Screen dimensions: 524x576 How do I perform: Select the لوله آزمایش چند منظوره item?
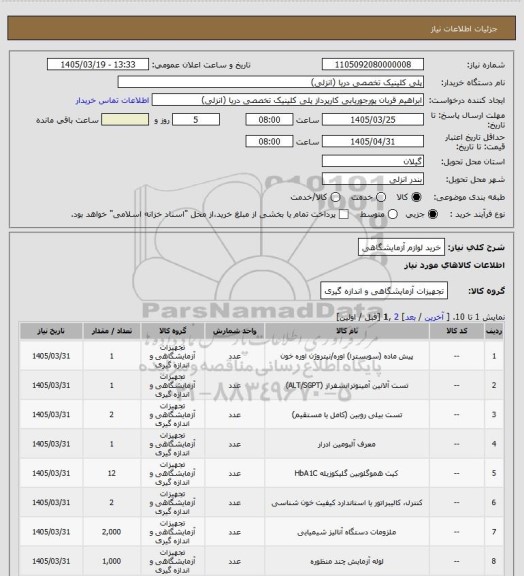(x=347, y=561)
